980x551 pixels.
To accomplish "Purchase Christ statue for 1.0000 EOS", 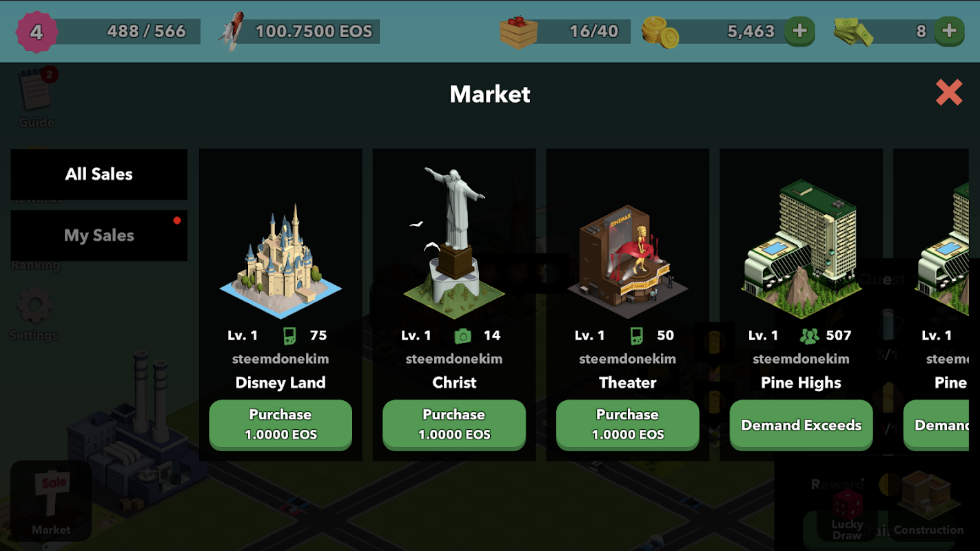I will [x=454, y=424].
